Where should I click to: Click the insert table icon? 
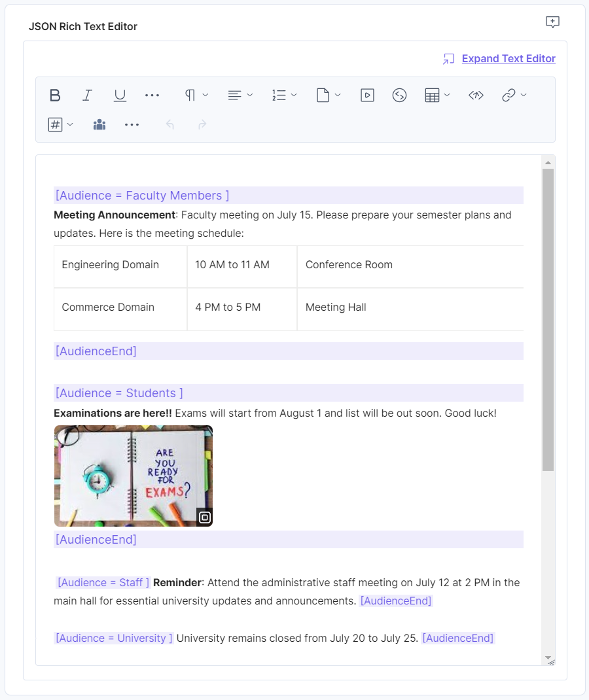[x=432, y=95]
